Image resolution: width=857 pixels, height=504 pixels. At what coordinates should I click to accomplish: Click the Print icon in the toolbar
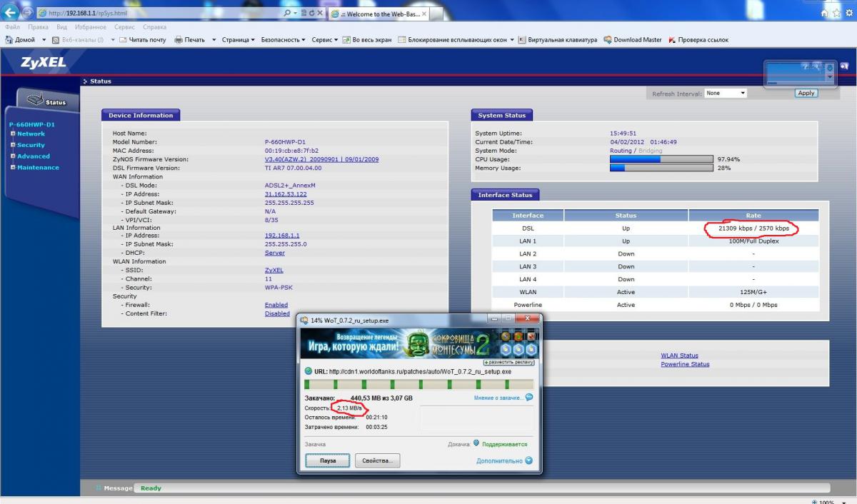179,40
